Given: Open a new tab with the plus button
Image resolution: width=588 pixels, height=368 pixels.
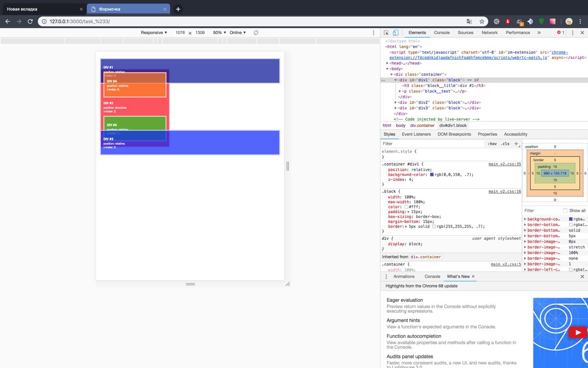Looking at the screenshot, I should pyautogui.click(x=178, y=9).
